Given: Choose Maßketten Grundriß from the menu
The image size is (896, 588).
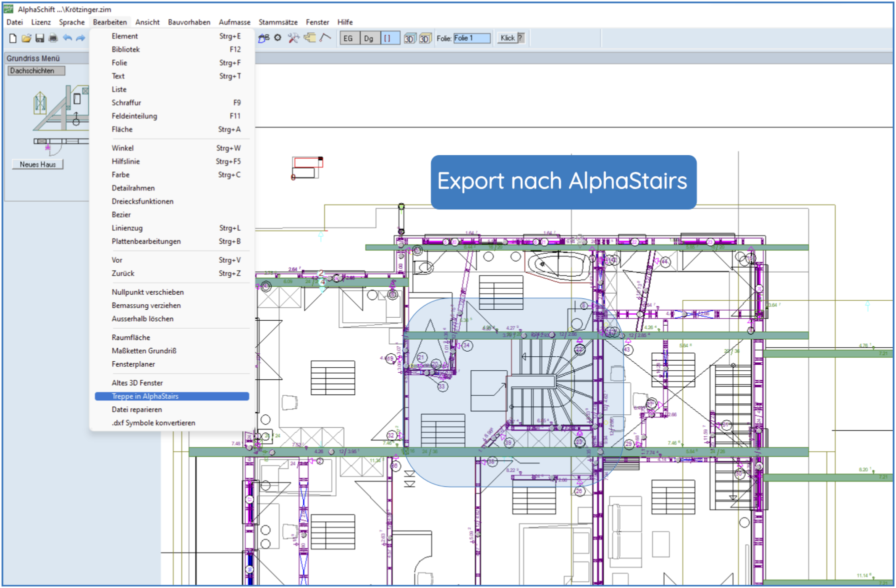Looking at the screenshot, I should click(x=172, y=351).
